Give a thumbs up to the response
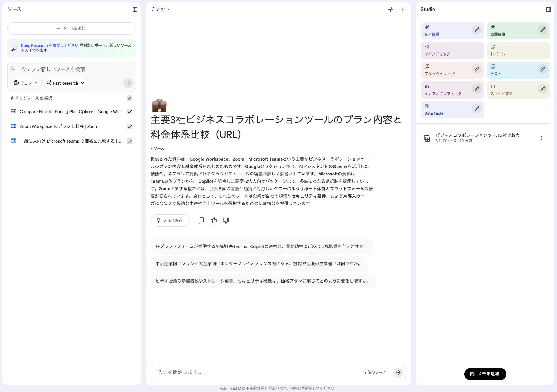The image size is (557, 392). click(213, 220)
